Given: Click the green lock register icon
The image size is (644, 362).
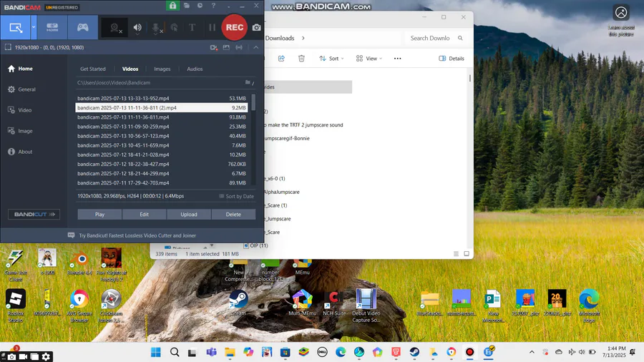Looking at the screenshot, I should [x=172, y=6].
